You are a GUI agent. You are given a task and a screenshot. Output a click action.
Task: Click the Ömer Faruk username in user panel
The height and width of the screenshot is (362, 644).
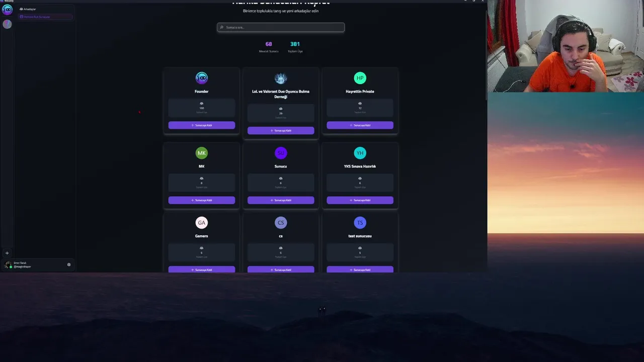point(20,263)
